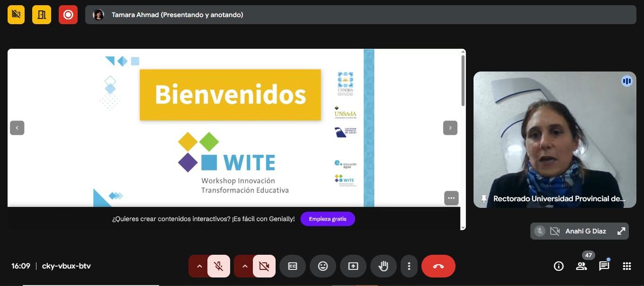Viewport: 644px width, 286px height.
Task: Click the muted mic icon beside Anahi G Diaz
Action: click(x=539, y=231)
